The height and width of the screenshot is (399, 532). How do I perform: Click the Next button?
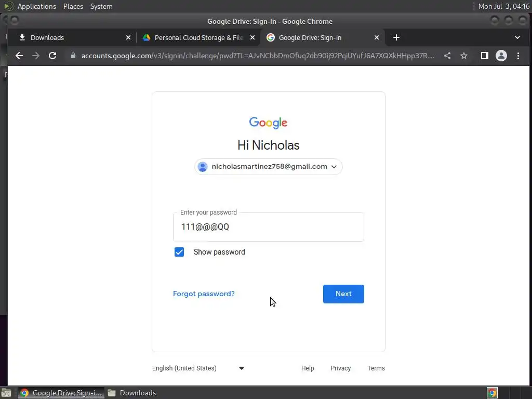(x=343, y=294)
